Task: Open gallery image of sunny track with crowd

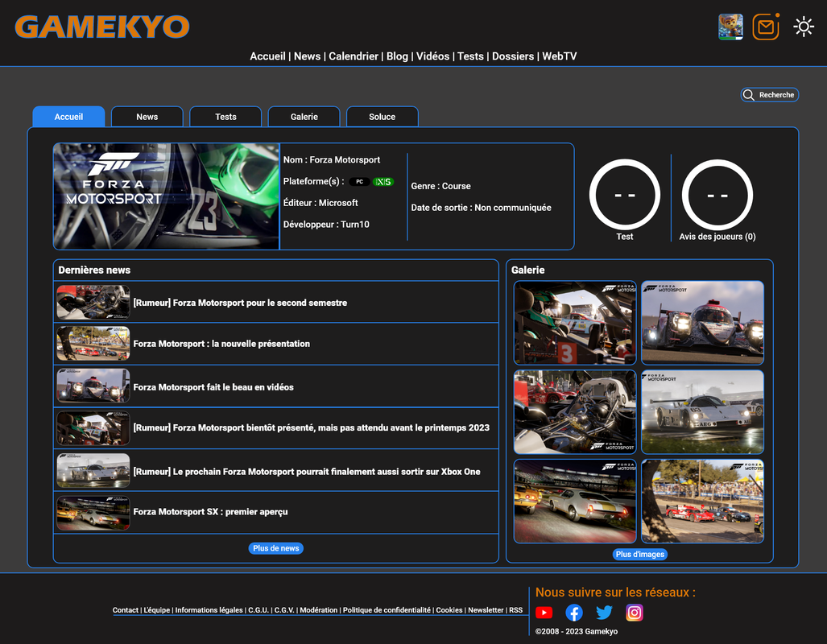Action: coord(702,501)
